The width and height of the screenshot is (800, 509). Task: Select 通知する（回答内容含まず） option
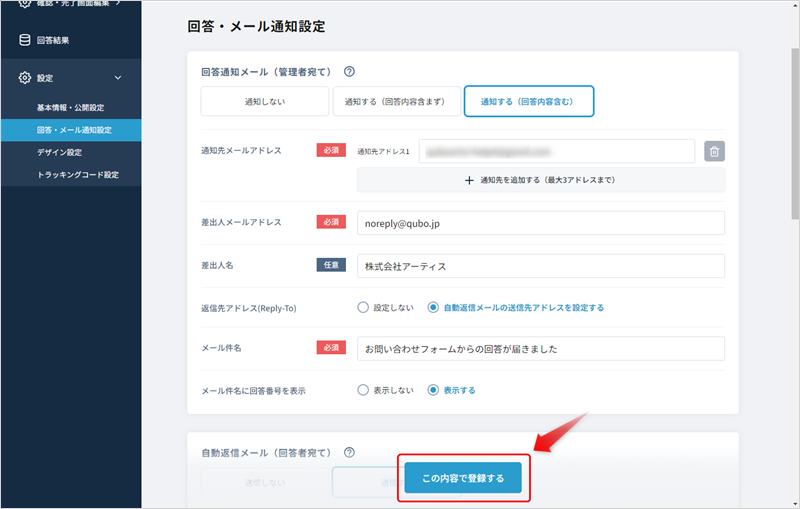point(397,101)
